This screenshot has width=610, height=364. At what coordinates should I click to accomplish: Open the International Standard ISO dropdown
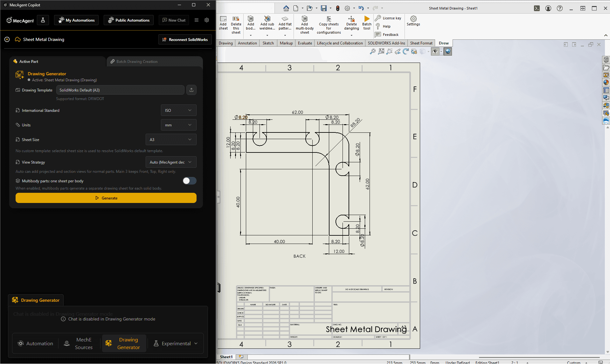[178, 111]
